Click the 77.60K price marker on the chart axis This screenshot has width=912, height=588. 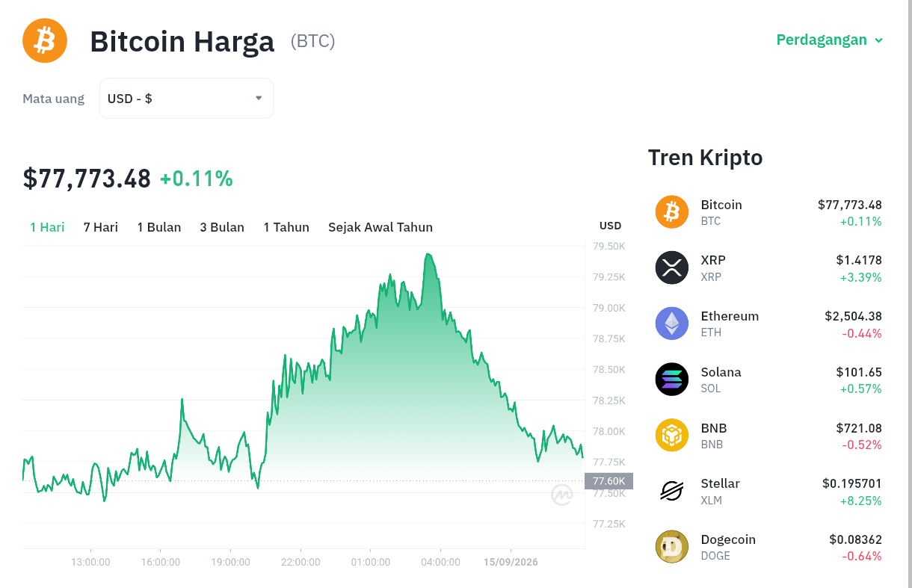coord(609,481)
